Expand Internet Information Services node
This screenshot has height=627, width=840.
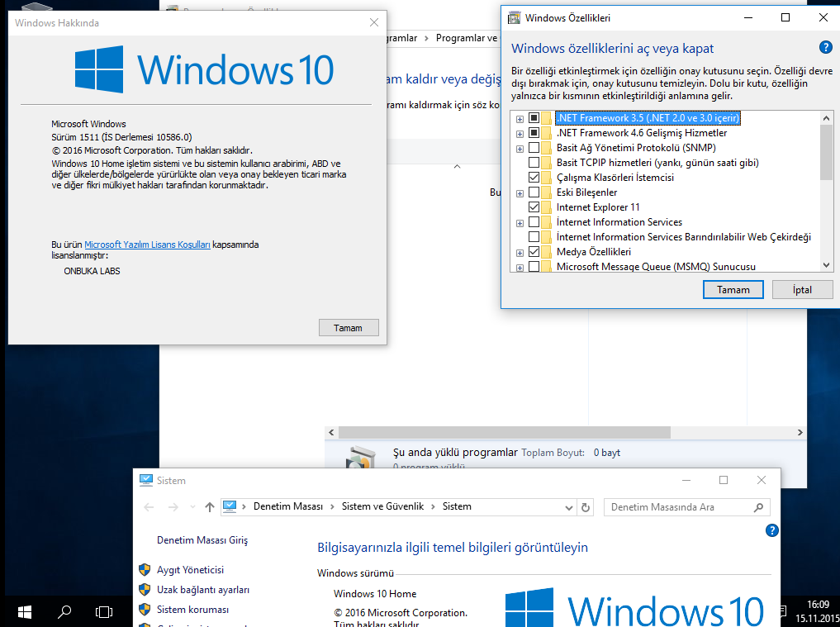coord(520,224)
